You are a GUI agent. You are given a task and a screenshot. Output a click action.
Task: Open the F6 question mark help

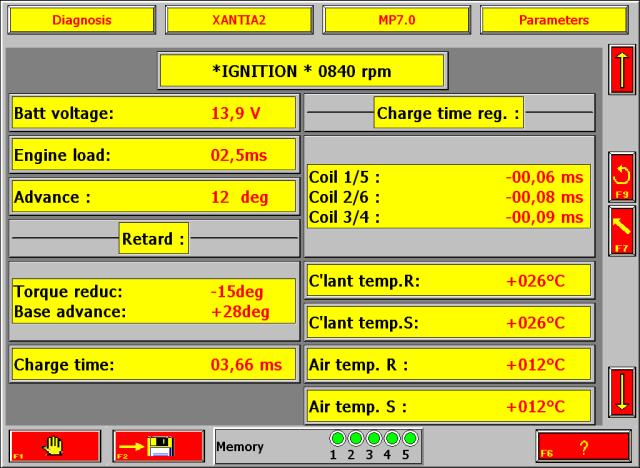pyautogui.click(x=584, y=447)
